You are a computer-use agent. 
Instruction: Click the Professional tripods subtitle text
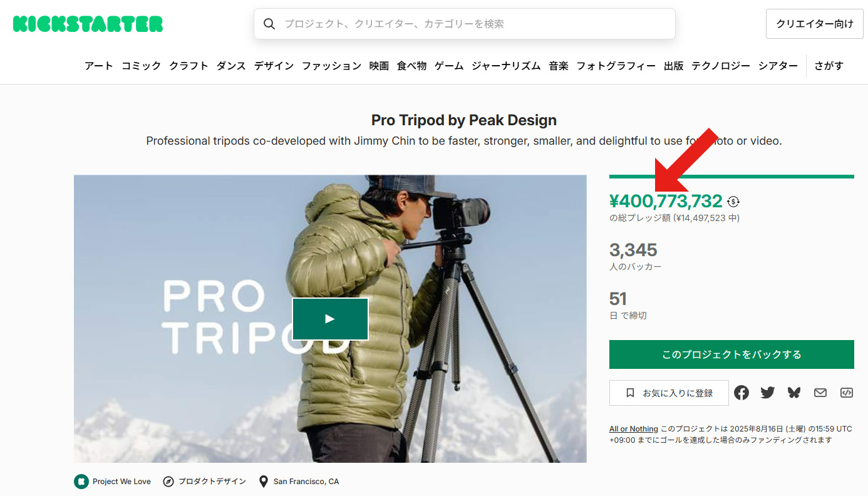point(464,141)
